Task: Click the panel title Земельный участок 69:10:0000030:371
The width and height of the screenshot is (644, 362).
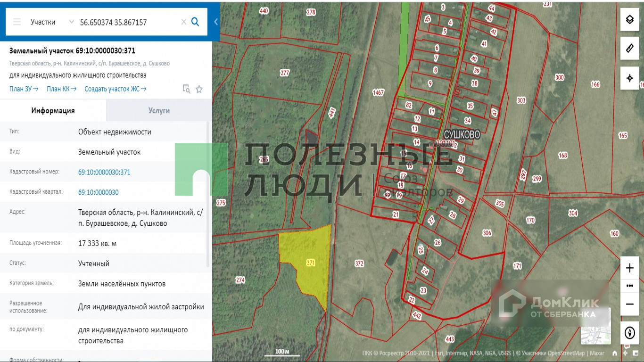Action: (x=72, y=51)
